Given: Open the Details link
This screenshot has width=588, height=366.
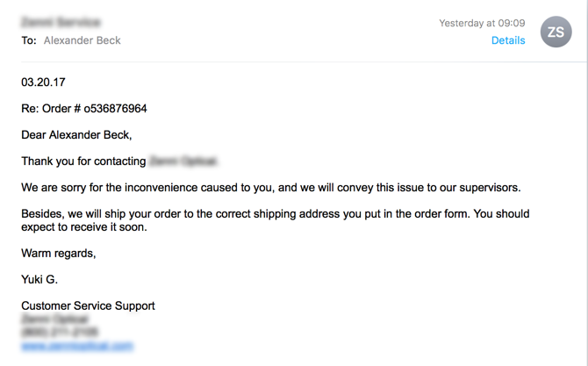Looking at the screenshot, I should coord(508,40).
